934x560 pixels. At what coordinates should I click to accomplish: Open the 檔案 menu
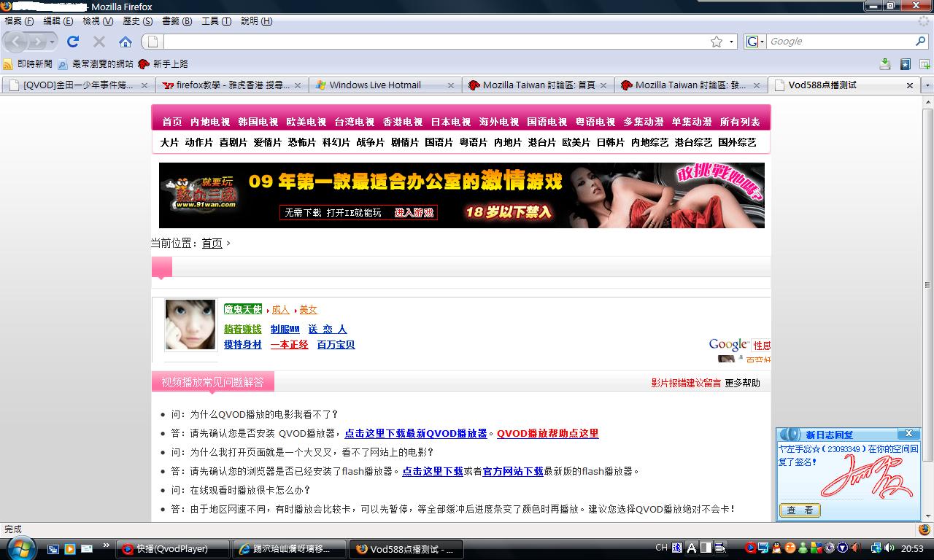[19, 21]
